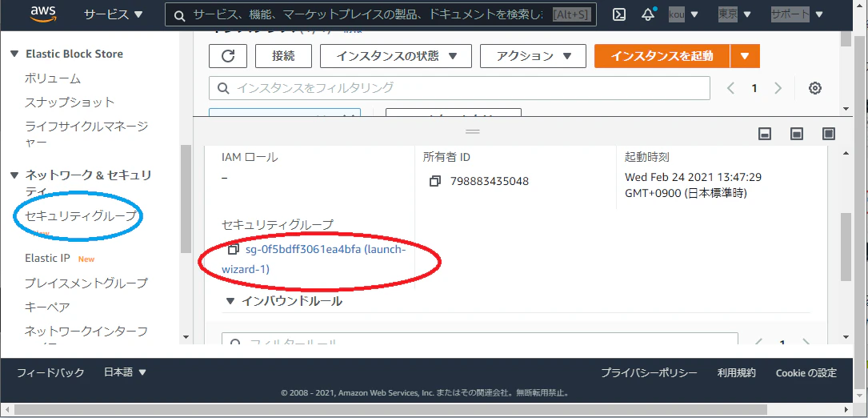Collapse ネットワーク & セキュリティ section
The height and width of the screenshot is (418, 868).
15,175
